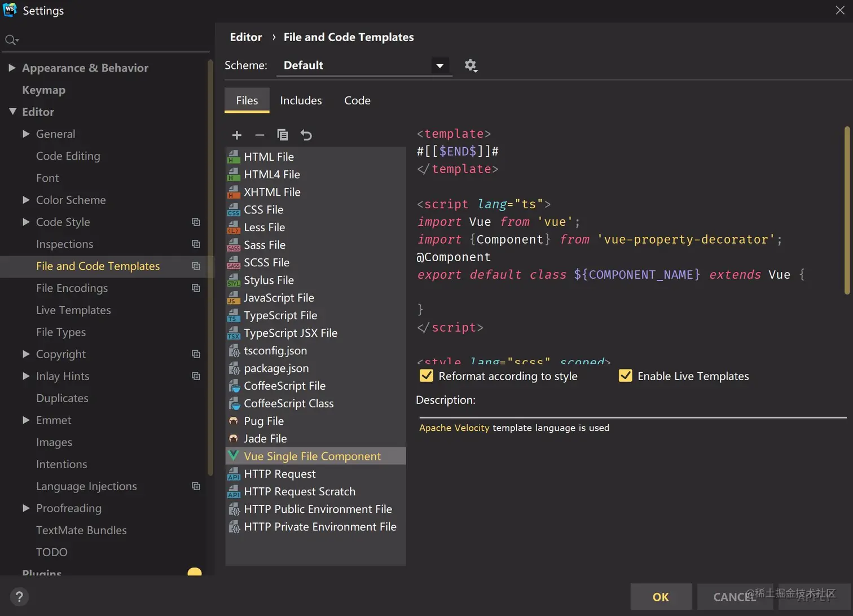Viewport: 853px width, 616px height.
Task: Click the HTTP Request template icon
Action: pyautogui.click(x=234, y=474)
